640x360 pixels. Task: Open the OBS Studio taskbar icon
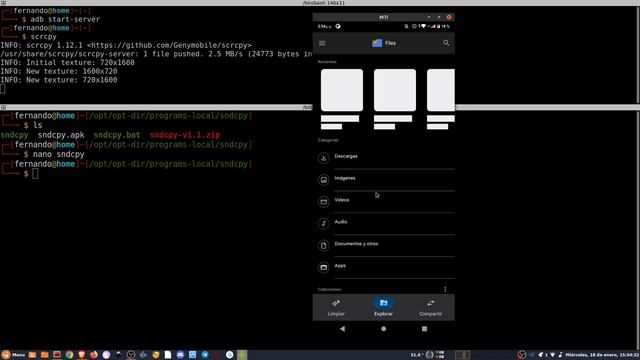(131, 355)
